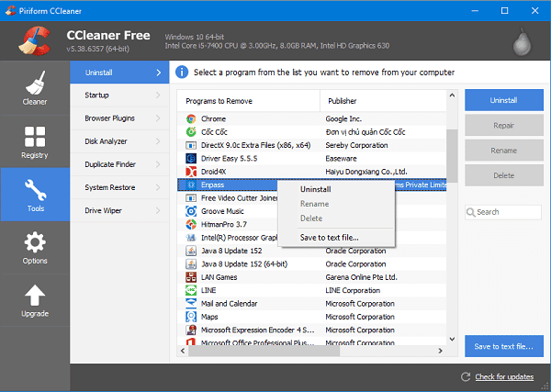Image resolution: width=551 pixels, height=392 pixels.
Task: Choose Uninstall from the context menu
Action: [316, 189]
